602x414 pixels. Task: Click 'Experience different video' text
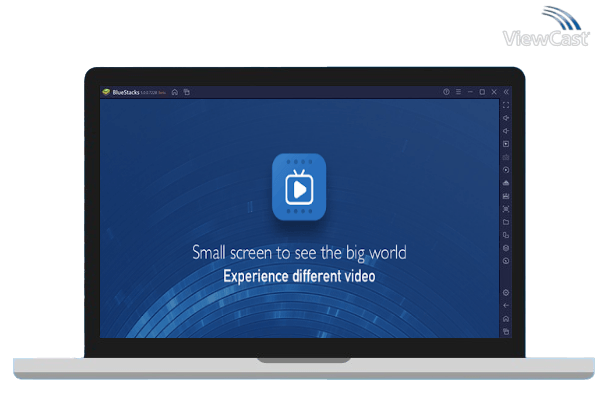(299, 276)
